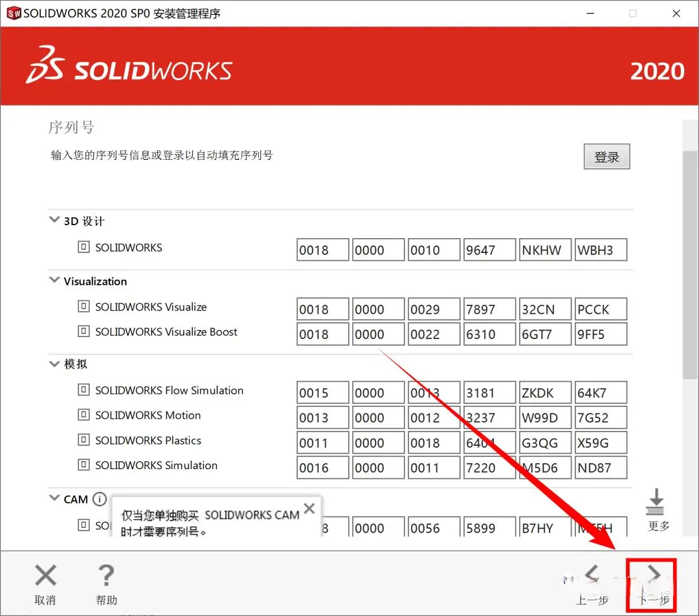Viewport: 699px width, 616px height.
Task: Click Motion serial field 0013
Action: tap(323, 417)
